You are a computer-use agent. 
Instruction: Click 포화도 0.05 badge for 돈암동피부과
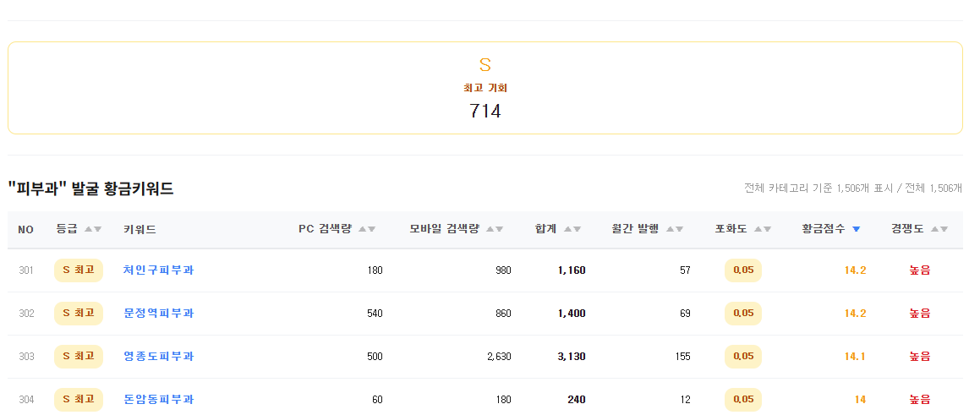click(743, 400)
